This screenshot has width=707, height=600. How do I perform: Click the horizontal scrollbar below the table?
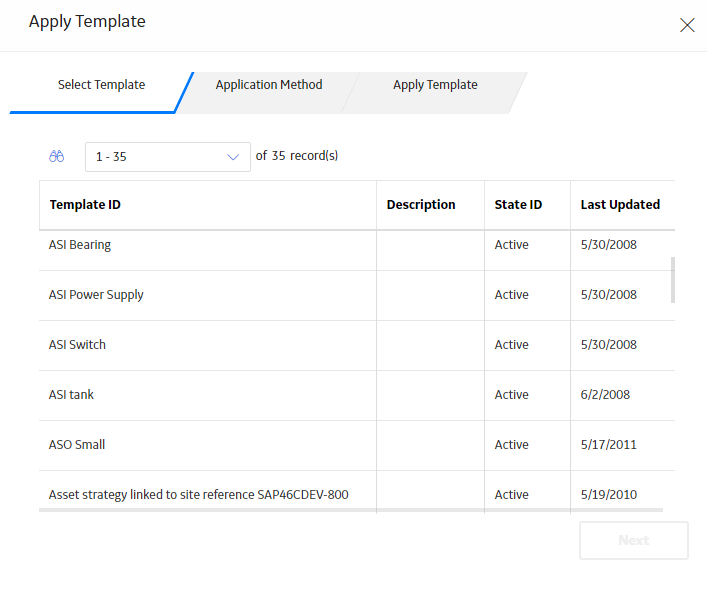coord(351,510)
